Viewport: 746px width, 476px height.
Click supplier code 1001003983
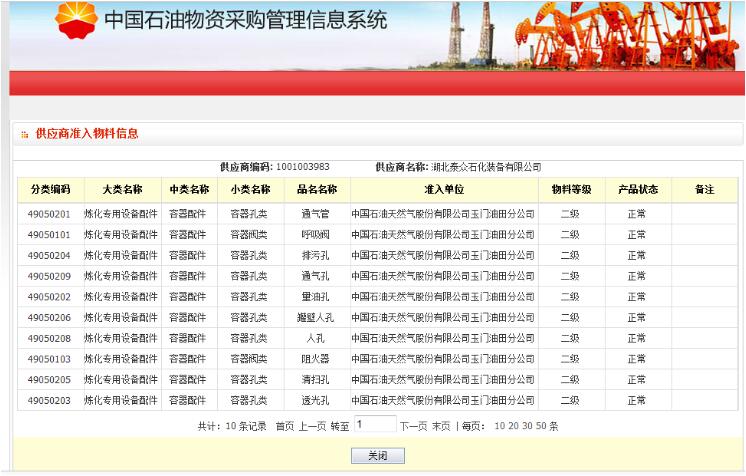303,167
